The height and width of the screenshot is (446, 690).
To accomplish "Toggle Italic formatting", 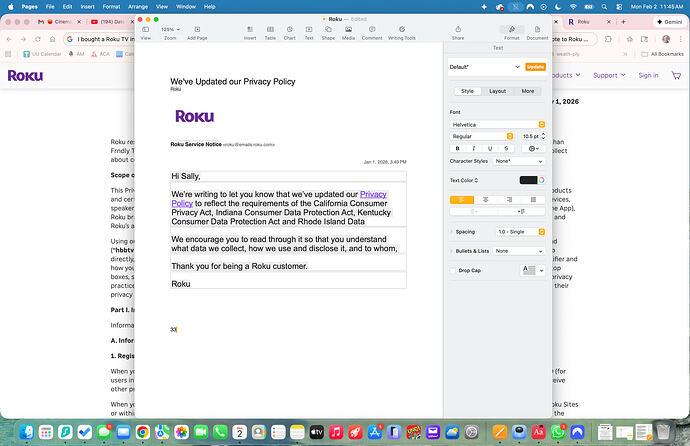I will pyautogui.click(x=473, y=149).
